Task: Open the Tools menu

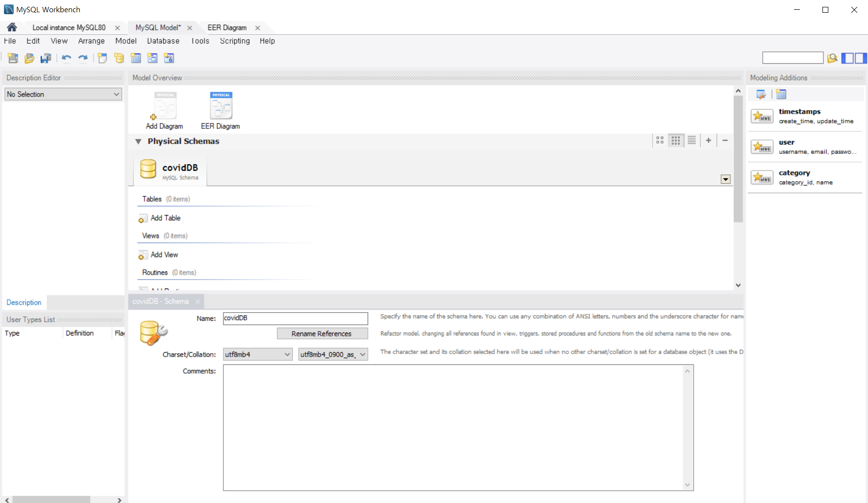Action: coord(200,41)
